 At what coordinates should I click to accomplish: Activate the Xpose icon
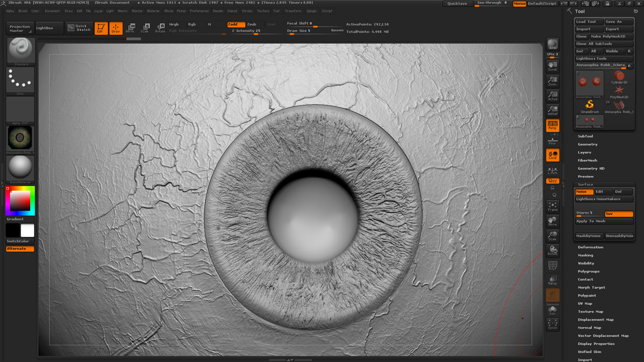(x=552, y=324)
